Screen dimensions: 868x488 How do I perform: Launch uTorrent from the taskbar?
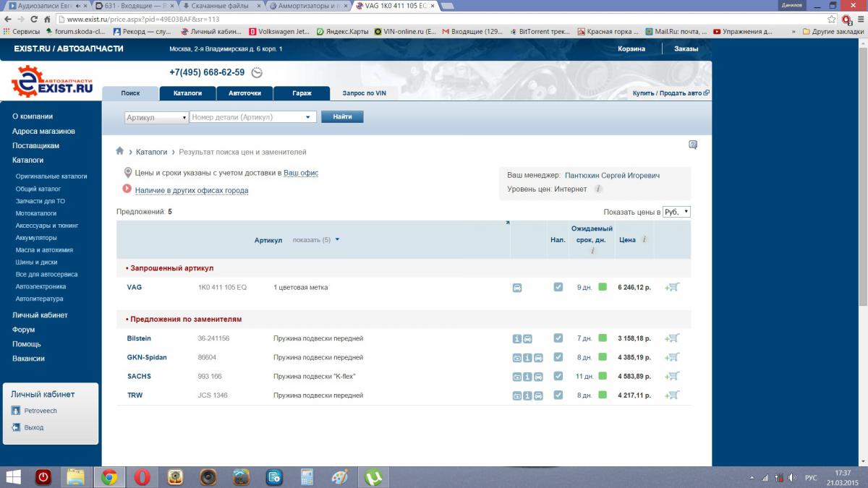(x=375, y=477)
